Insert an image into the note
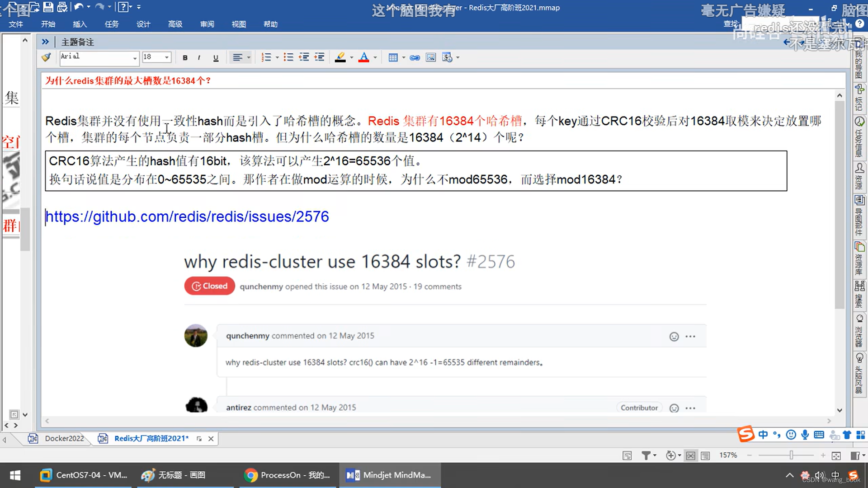868x488 pixels. [430, 57]
